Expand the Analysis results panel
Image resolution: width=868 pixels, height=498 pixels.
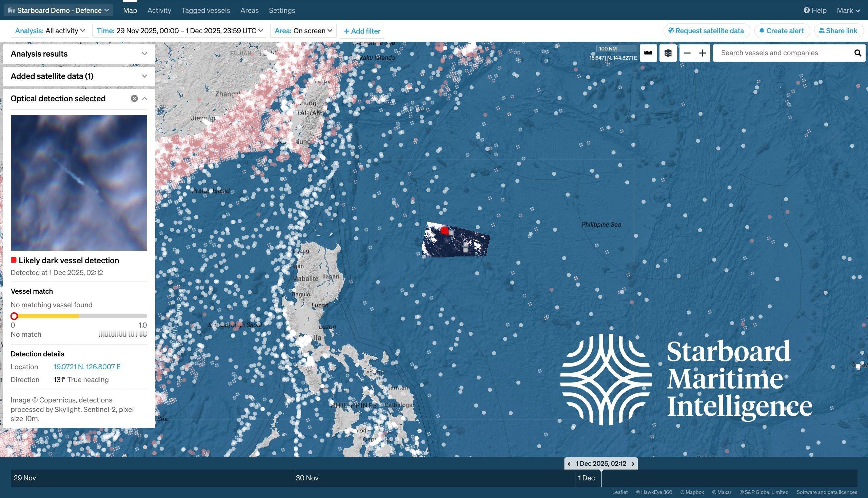(x=144, y=54)
